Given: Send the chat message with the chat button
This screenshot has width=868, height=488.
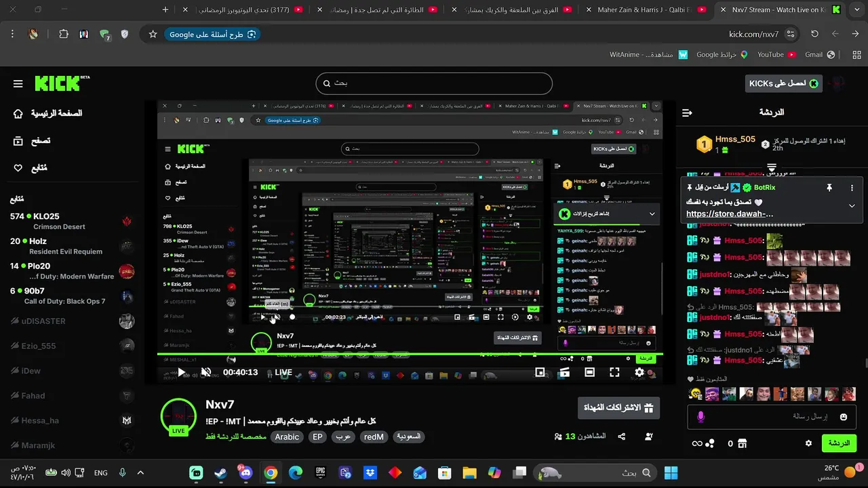Looking at the screenshot, I should pyautogui.click(x=839, y=443).
